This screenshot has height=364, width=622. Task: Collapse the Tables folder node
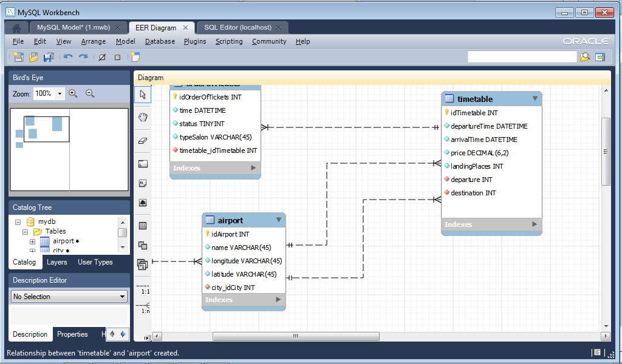coord(25,232)
